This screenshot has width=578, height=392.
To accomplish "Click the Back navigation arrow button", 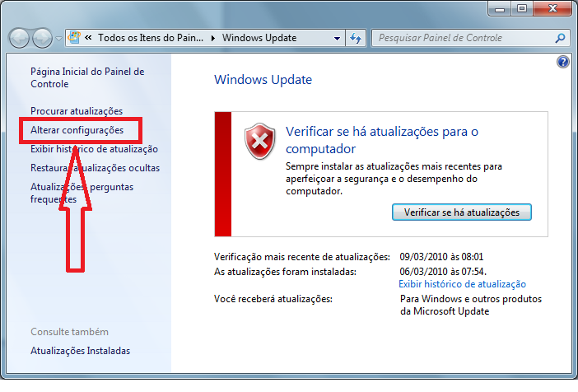I will 19,38.
